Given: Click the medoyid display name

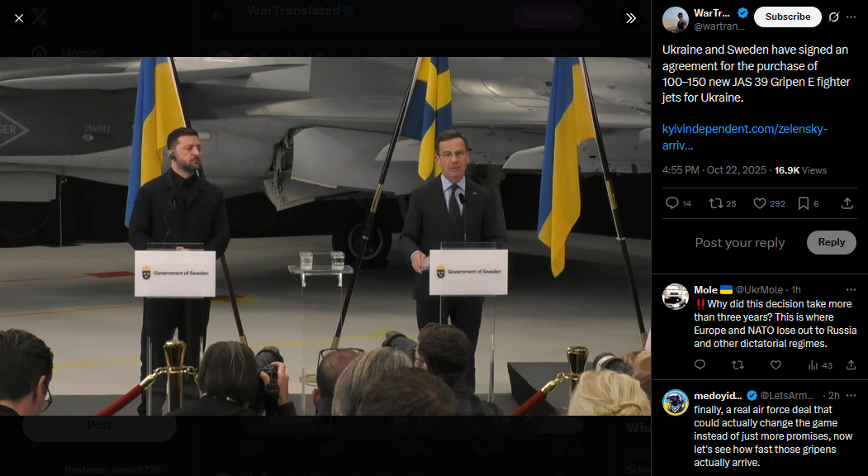Looking at the screenshot, I should [718, 396].
